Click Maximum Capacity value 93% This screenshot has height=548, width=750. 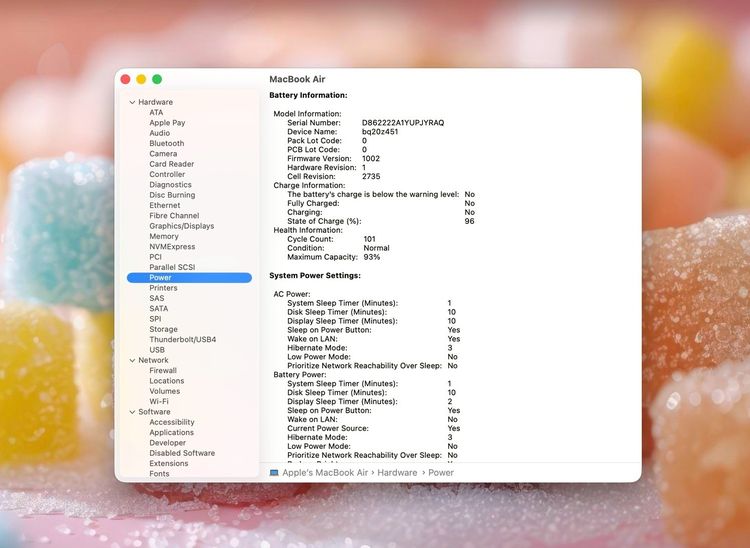click(x=372, y=257)
